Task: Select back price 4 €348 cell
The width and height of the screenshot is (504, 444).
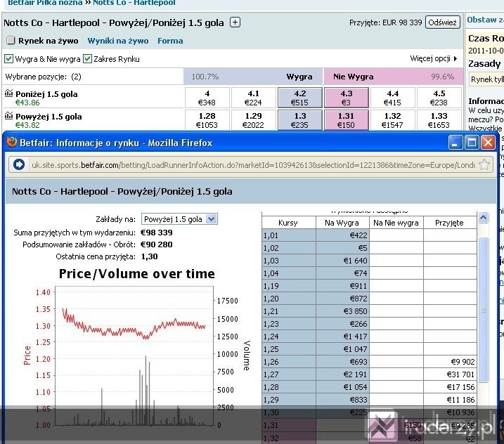Action: click(x=207, y=98)
